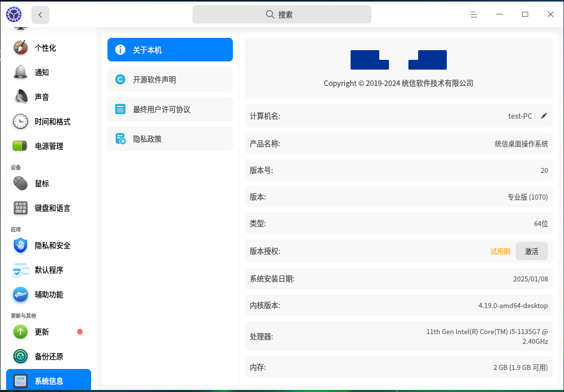Click the 版本授权 label
564x392 pixels.
(x=265, y=251)
